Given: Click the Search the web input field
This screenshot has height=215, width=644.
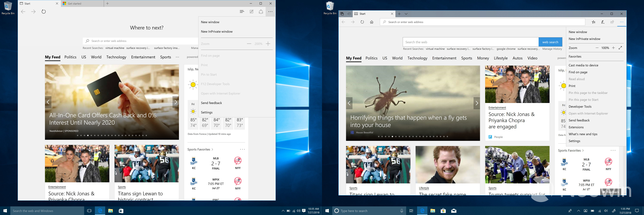Looking at the screenshot, I should (x=470, y=42).
